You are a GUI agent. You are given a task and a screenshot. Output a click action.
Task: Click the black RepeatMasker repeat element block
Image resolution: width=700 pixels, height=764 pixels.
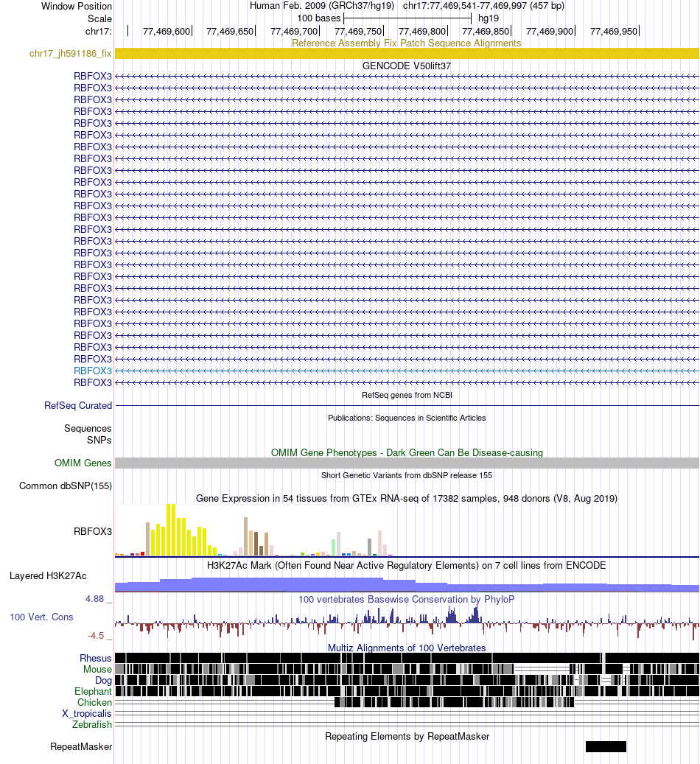(606, 746)
